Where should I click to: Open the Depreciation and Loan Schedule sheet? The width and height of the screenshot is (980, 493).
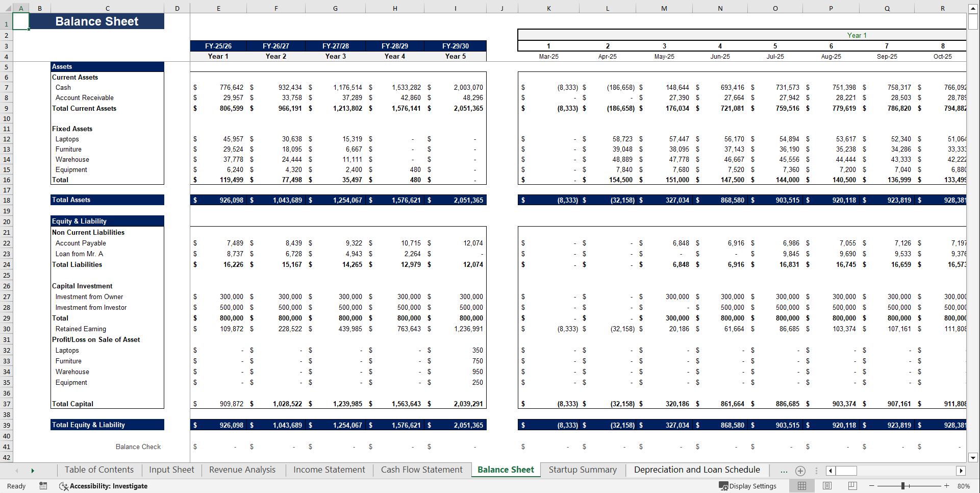696,470
